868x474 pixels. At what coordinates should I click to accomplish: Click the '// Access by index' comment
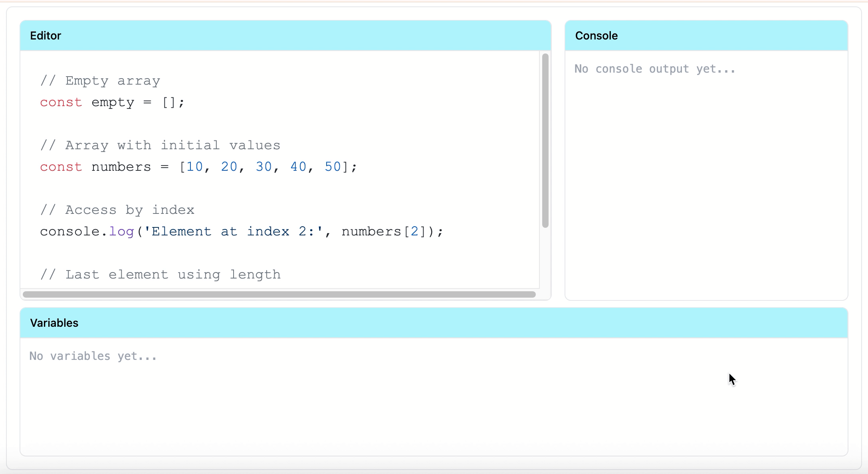pos(117,210)
